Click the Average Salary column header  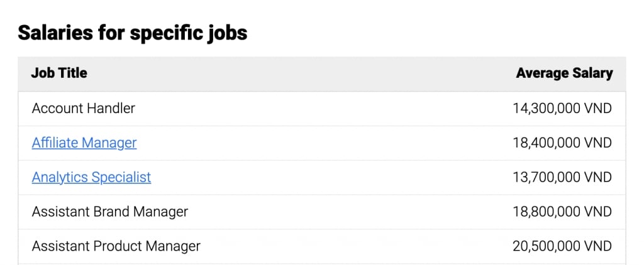(x=563, y=73)
